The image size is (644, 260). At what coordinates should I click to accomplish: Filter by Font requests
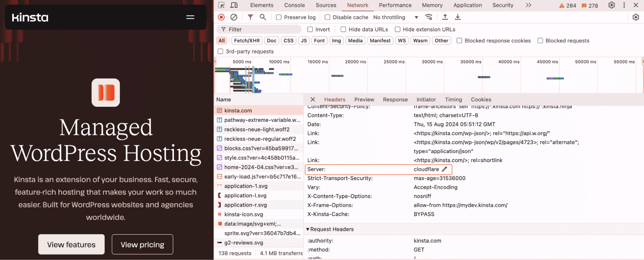[x=319, y=41]
